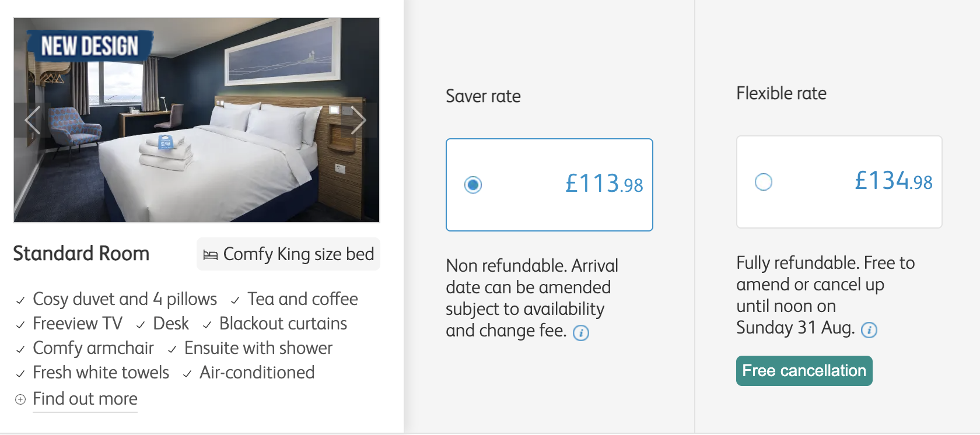
Task: Click the checkmark beside Freeview TV
Action: [x=20, y=325]
